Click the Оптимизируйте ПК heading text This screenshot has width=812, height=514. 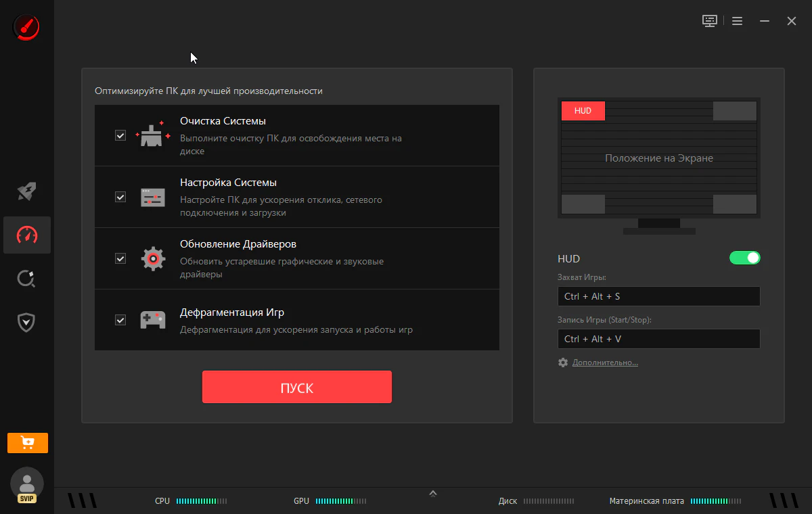coord(208,91)
